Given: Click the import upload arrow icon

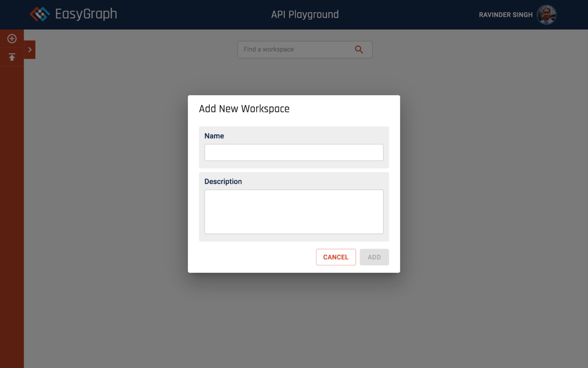Looking at the screenshot, I should 12,57.
